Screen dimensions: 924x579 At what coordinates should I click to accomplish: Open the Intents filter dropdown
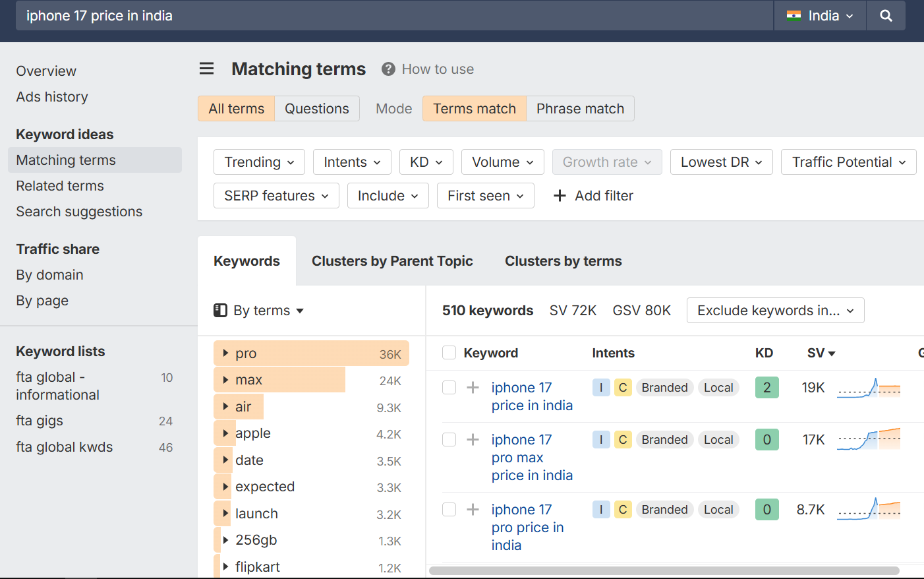coord(352,162)
